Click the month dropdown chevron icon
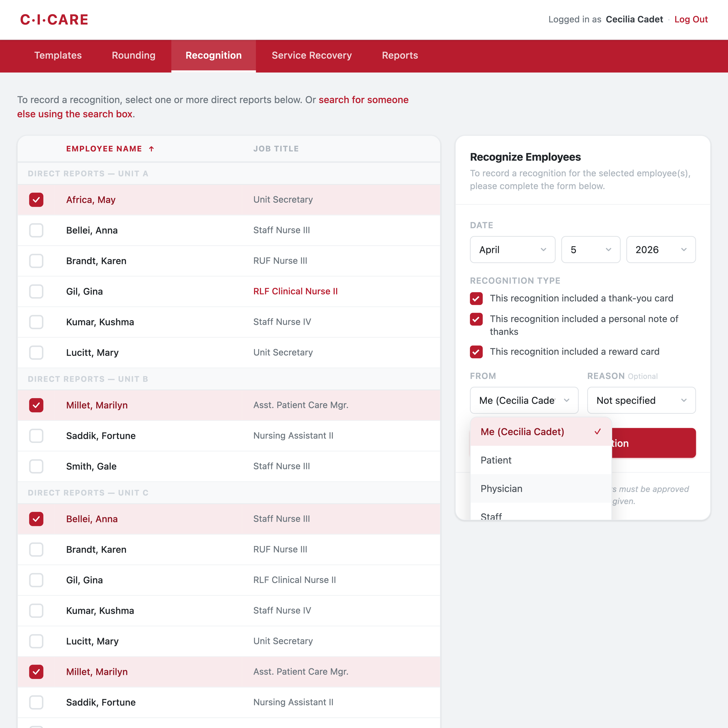This screenshot has height=728, width=728. [543, 249]
